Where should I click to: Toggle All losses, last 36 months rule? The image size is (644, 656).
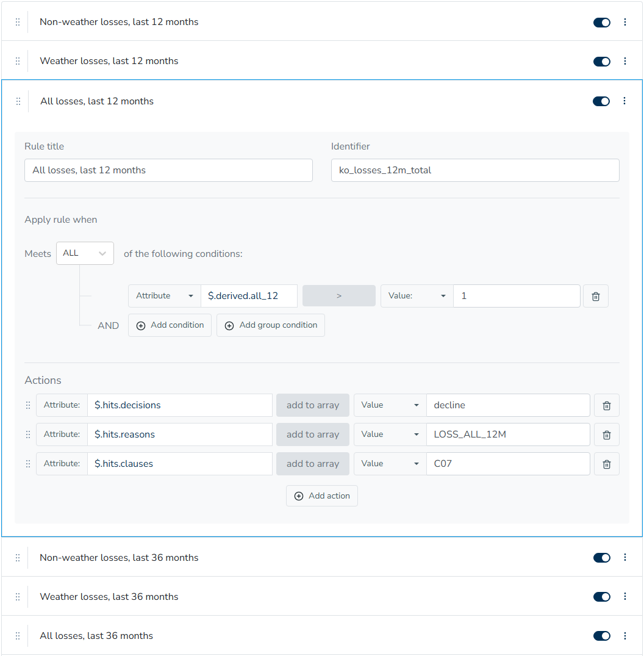coord(601,636)
